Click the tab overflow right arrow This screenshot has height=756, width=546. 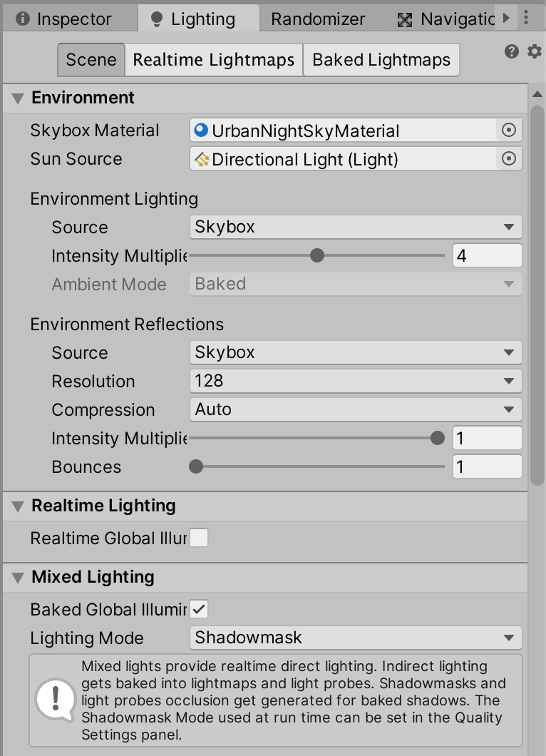507,18
